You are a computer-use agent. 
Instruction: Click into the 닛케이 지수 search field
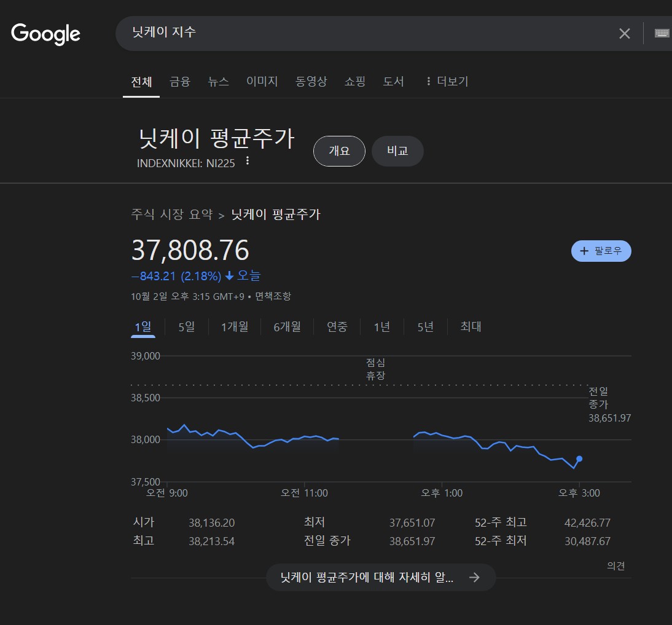pos(369,33)
